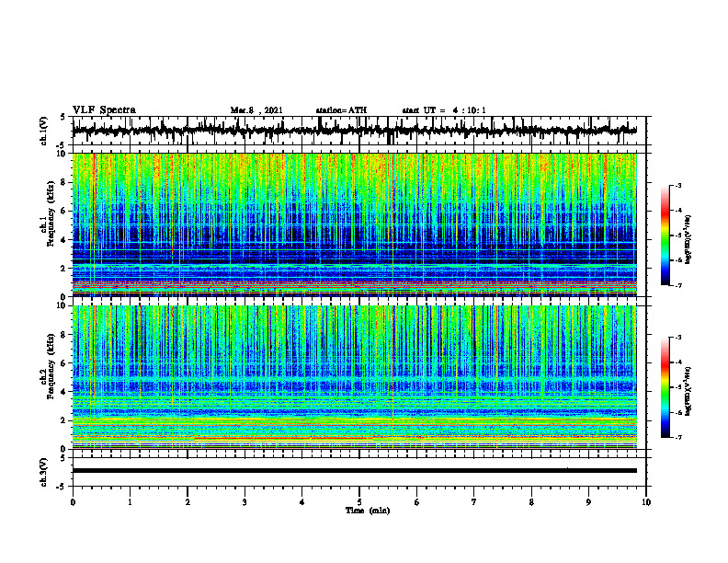Click time axis tick label "9"
The image size is (728, 563).
[588, 502]
